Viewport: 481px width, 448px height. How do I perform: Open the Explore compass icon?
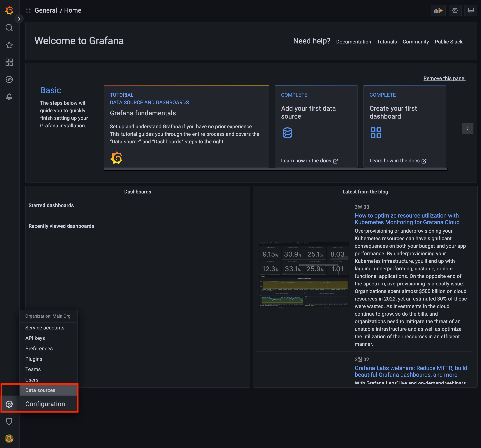[x=9, y=79]
